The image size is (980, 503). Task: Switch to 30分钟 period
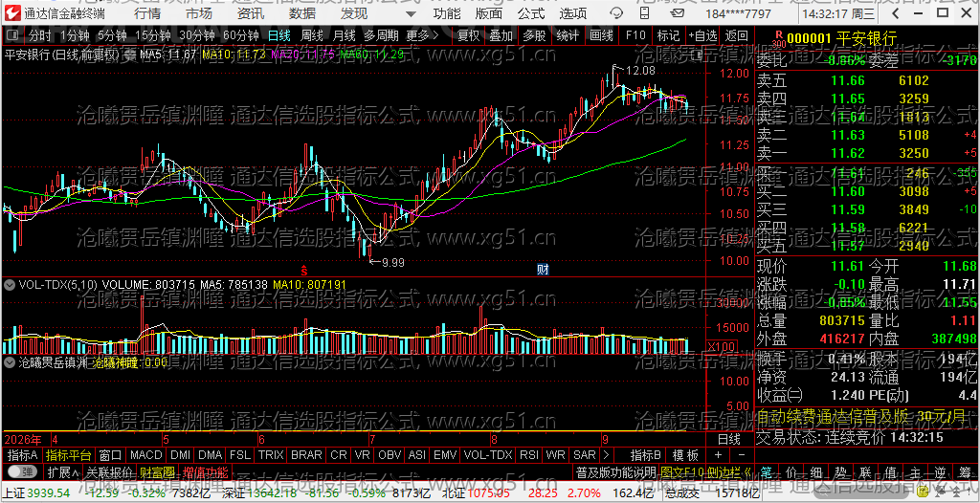pyautogui.click(x=196, y=36)
